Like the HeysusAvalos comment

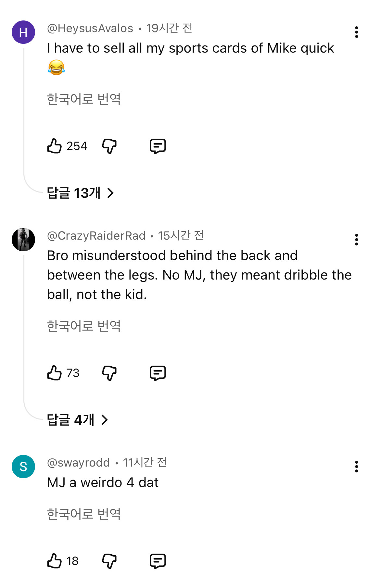tap(54, 146)
